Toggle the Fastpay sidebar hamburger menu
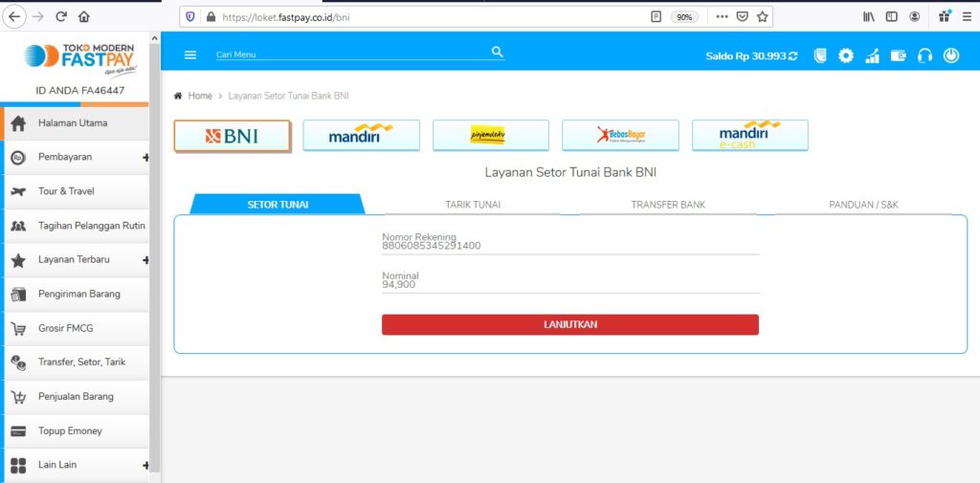The image size is (980, 483). coord(190,55)
